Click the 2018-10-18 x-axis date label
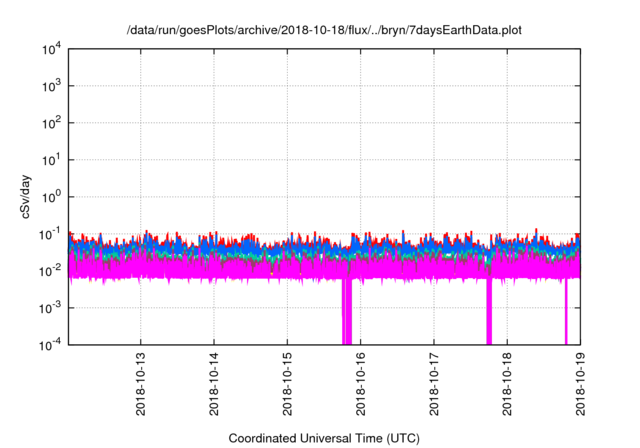The width and height of the screenshot is (640, 448). click(507, 384)
